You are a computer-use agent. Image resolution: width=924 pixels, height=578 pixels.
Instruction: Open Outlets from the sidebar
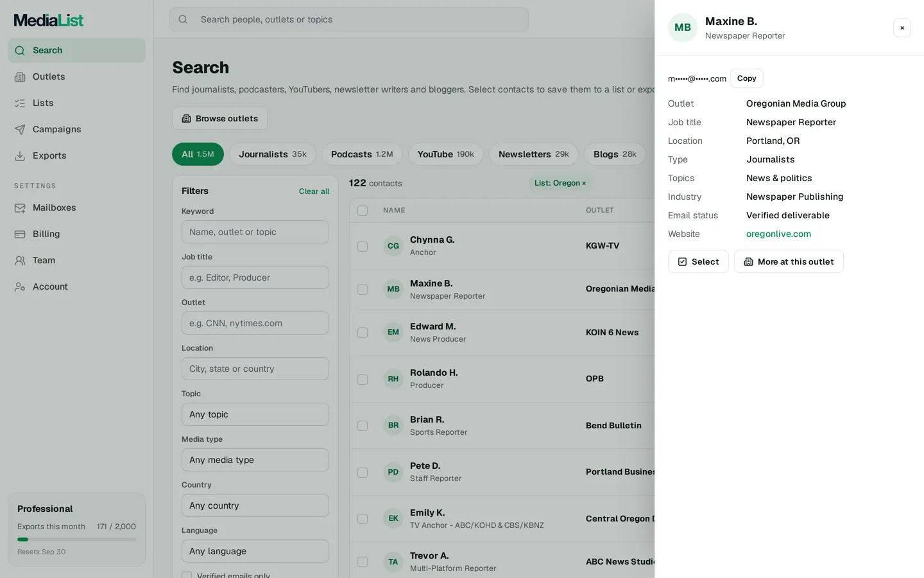click(x=76, y=76)
